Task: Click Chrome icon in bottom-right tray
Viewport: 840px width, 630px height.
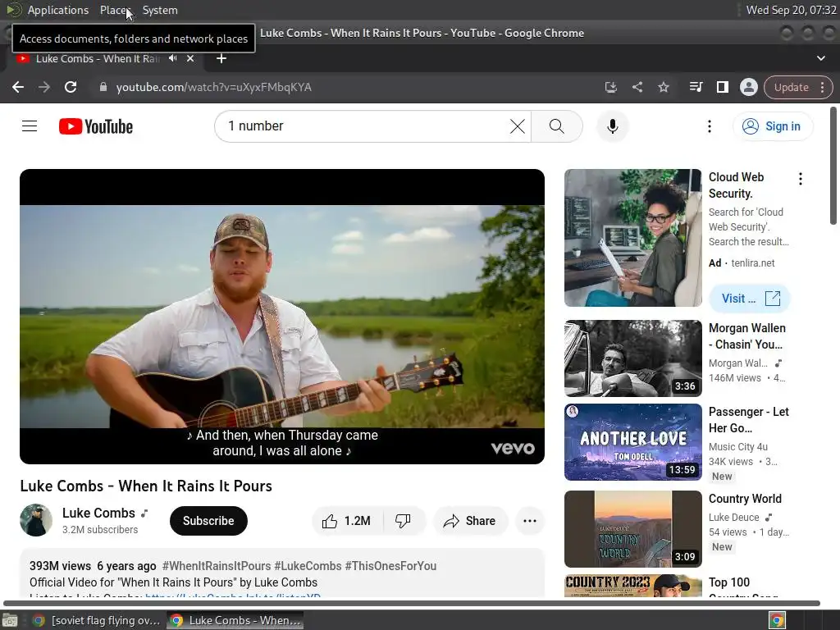Action: click(x=777, y=620)
